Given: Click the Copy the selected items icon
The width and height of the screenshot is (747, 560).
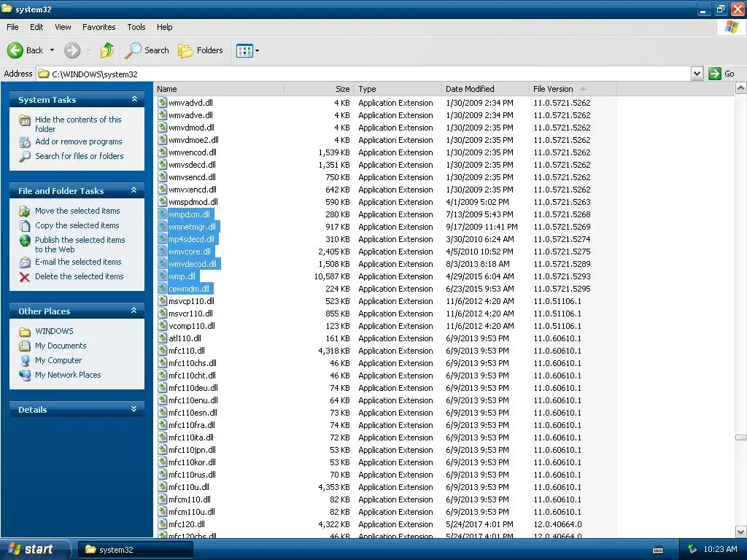Looking at the screenshot, I should point(25,226).
